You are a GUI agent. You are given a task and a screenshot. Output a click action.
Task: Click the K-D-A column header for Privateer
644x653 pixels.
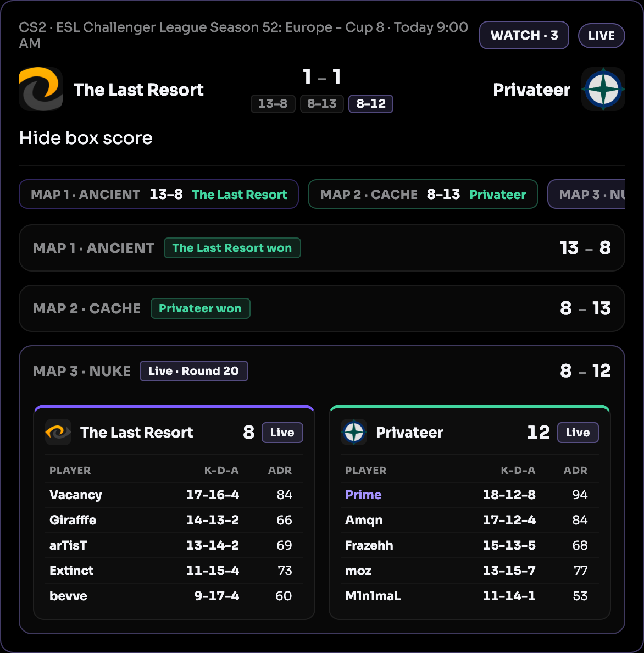518,470
